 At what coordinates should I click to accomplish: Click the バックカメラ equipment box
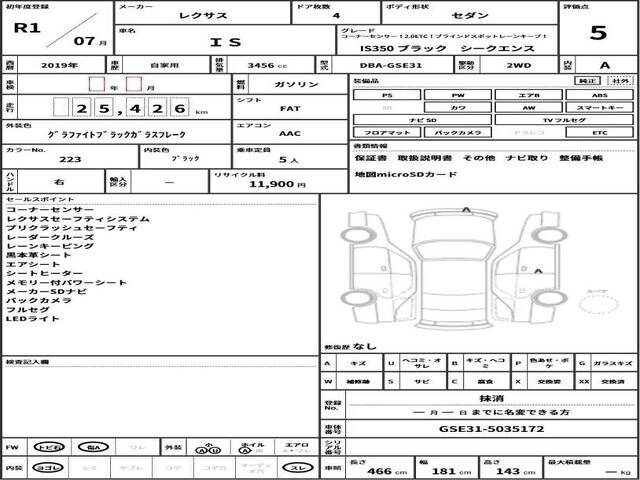(x=457, y=131)
